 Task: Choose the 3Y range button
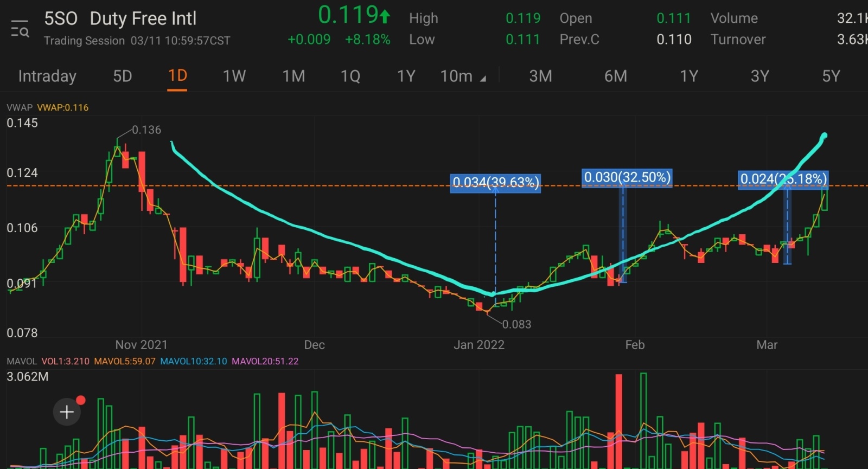click(x=760, y=76)
